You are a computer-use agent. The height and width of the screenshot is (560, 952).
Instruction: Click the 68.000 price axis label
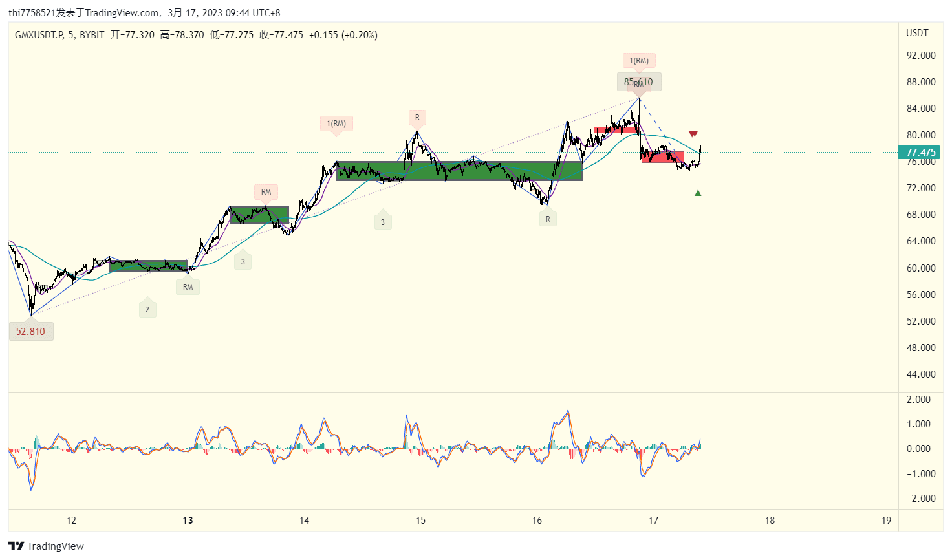[x=921, y=215]
